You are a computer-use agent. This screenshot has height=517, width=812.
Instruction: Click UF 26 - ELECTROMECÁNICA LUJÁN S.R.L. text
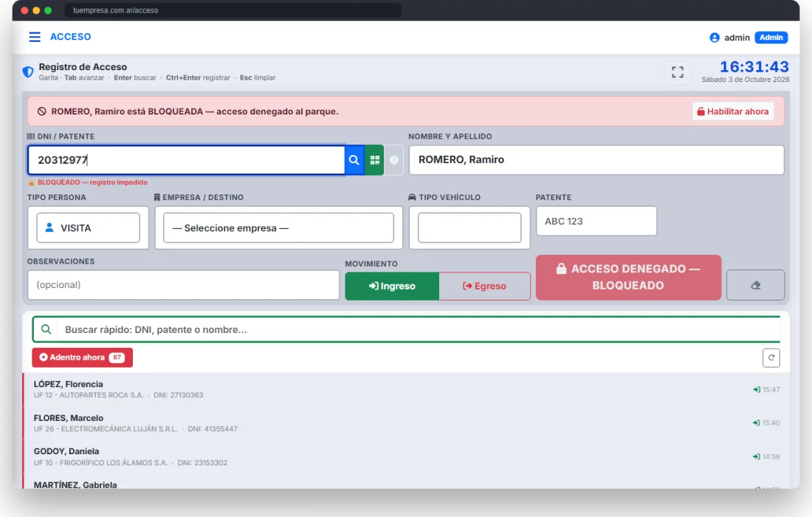tap(106, 429)
